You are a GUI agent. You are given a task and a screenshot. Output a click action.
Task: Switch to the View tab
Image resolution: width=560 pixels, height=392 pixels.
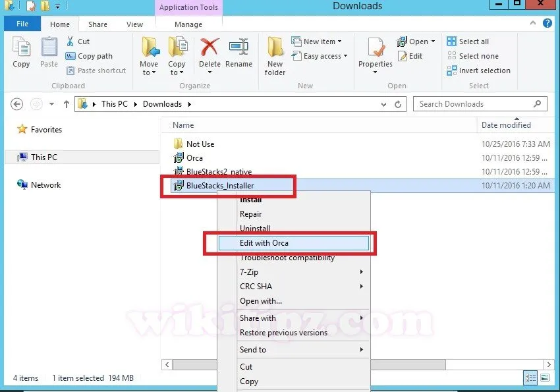pyautogui.click(x=134, y=24)
